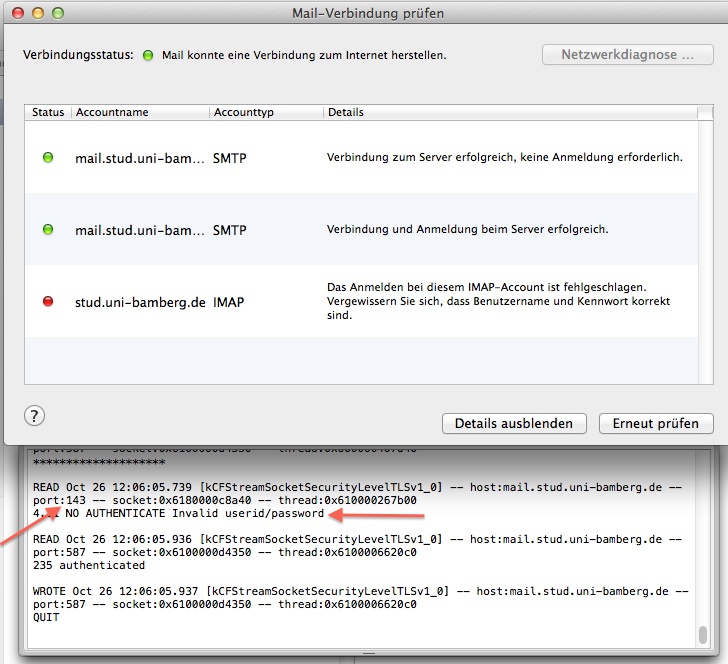Click the yellow minimize window button
Viewport: 728px width, 664px height.
pyautogui.click(x=38, y=13)
